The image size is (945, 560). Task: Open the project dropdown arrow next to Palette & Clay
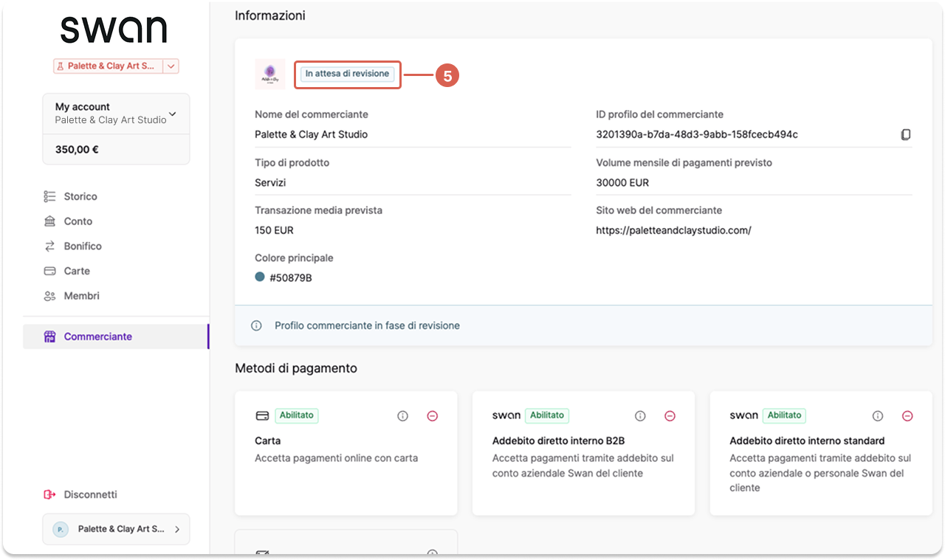pyautogui.click(x=171, y=66)
